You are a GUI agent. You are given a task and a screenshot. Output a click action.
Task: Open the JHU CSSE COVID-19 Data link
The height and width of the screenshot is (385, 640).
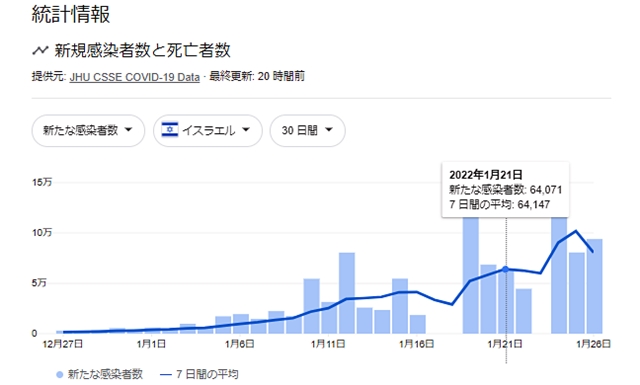[135, 77]
